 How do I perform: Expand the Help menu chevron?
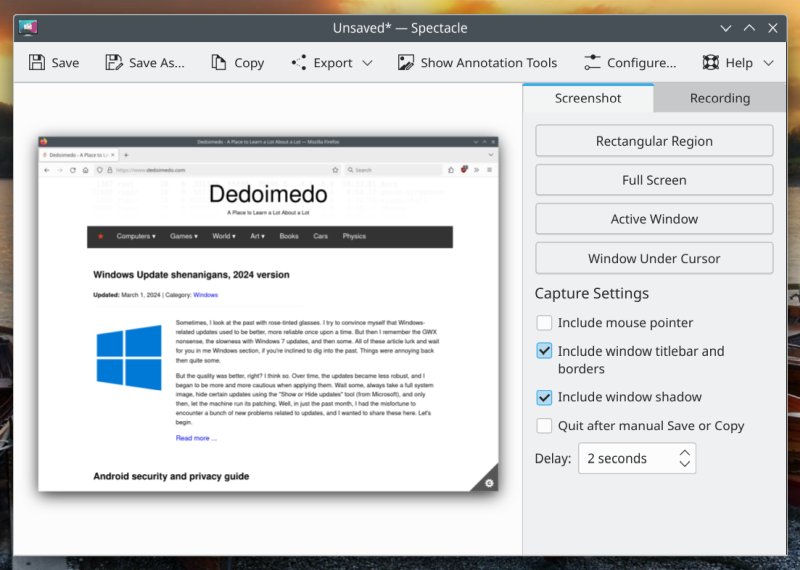point(768,63)
